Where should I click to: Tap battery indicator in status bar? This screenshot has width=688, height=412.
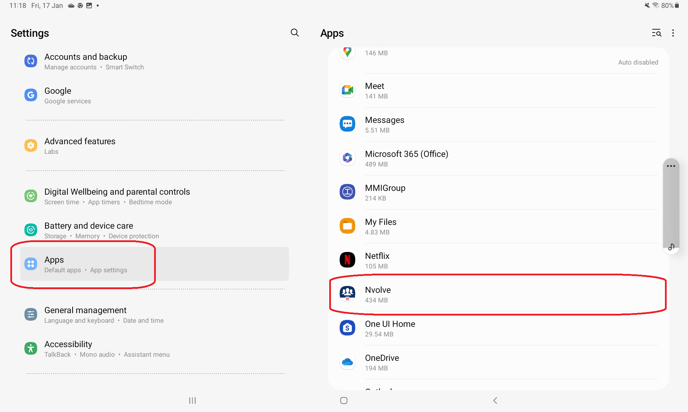pos(671,5)
